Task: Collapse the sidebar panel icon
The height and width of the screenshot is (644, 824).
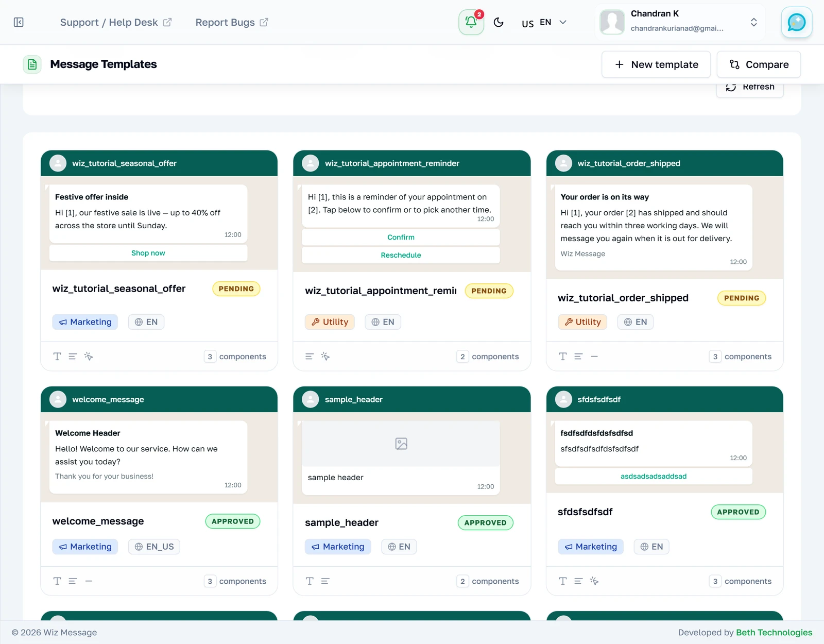Action: coord(19,22)
